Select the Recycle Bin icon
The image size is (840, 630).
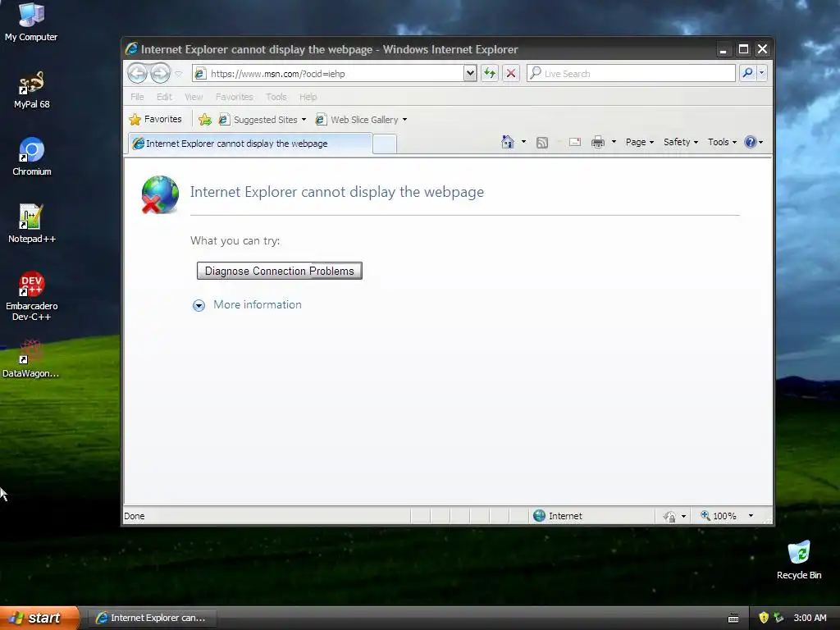tap(799, 559)
